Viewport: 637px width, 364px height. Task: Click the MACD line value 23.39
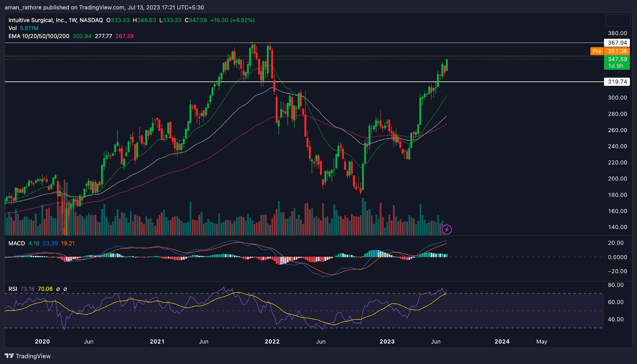[50, 243]
